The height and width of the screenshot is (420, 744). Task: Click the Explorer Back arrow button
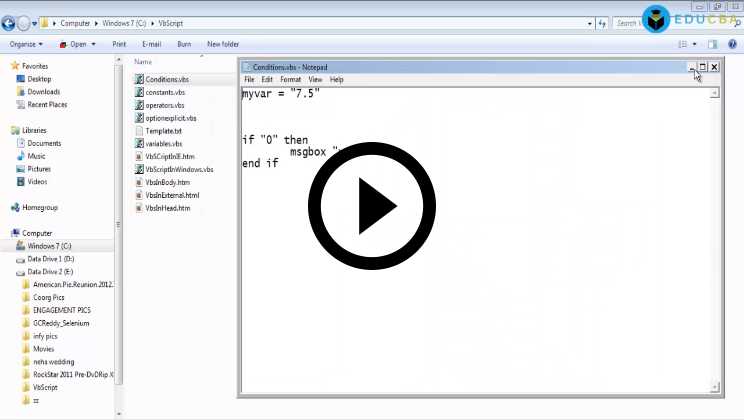[9, 23]
